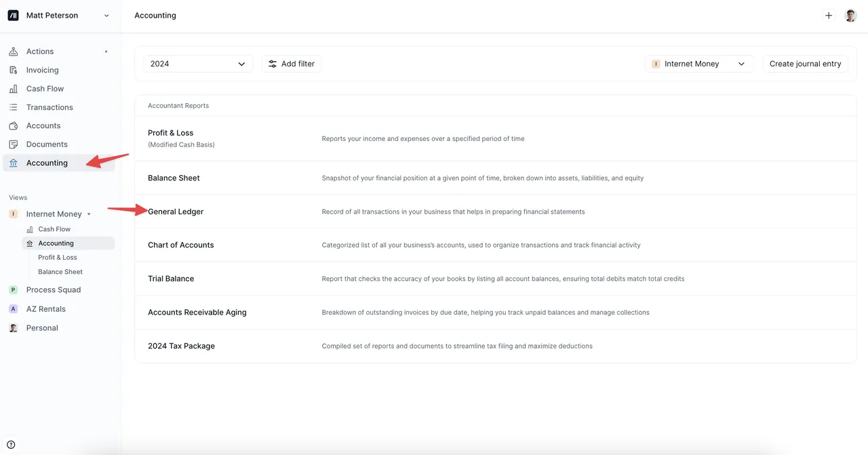The image size is (868, 455).
Task: Click the app logo icon next to Matt Peterson
Action: tap(13, 16)
